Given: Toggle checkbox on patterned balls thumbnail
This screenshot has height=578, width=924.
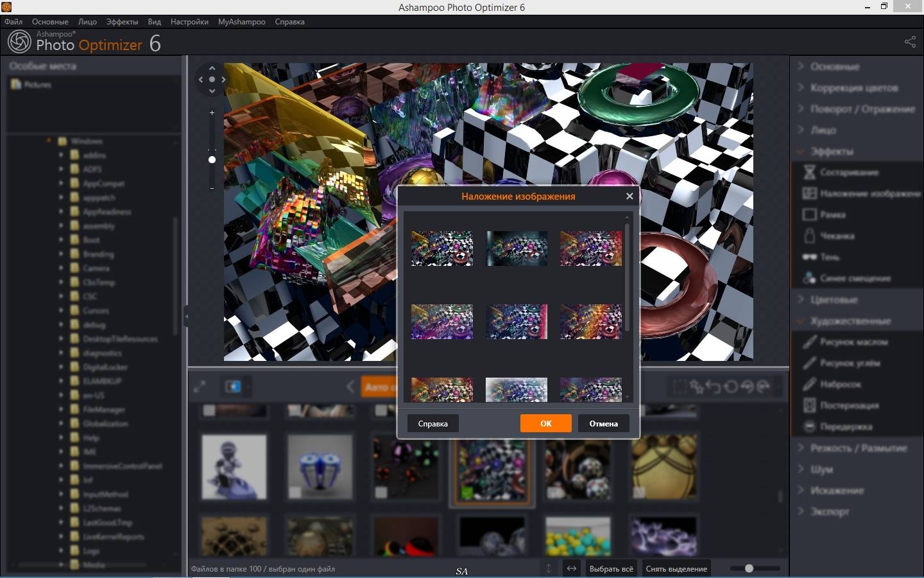Looking at the screenshot, I should click(x=552, y=493).
